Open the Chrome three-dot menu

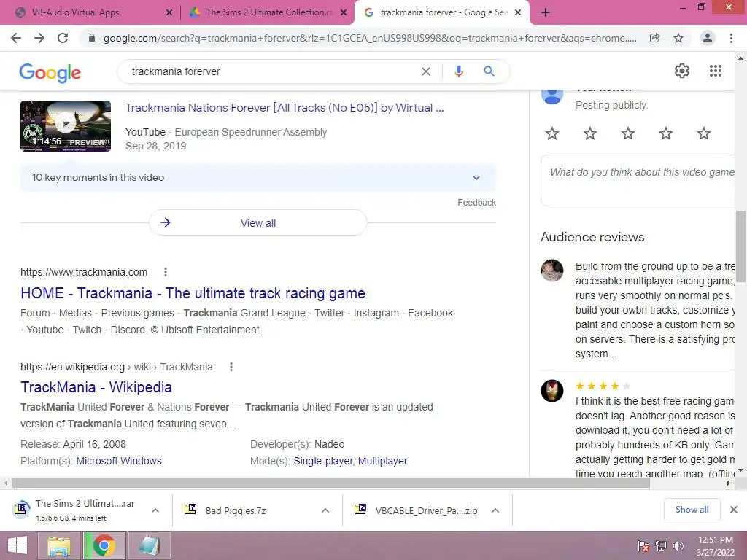coord(731,38)
